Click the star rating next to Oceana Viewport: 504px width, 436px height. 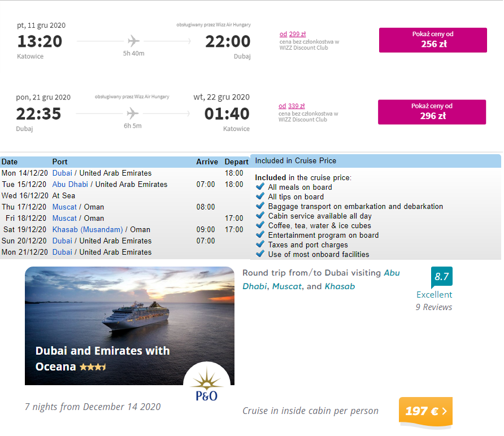[93, 367]
